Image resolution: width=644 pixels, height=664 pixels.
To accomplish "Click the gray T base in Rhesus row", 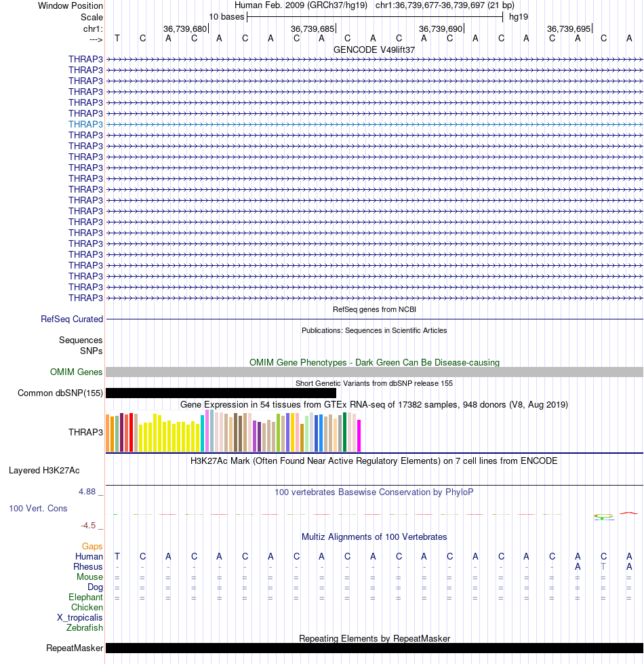I will point(604,566).
